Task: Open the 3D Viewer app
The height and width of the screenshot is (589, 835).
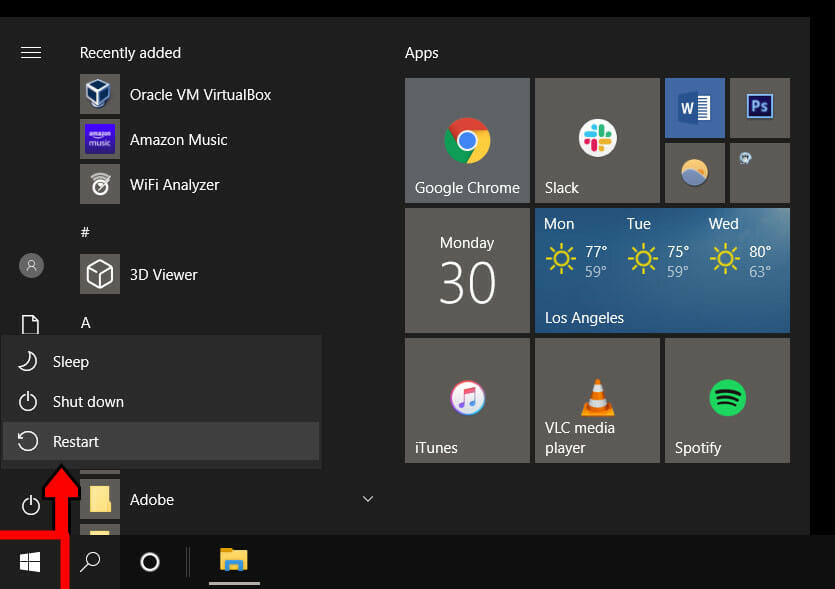Action: 163,274
